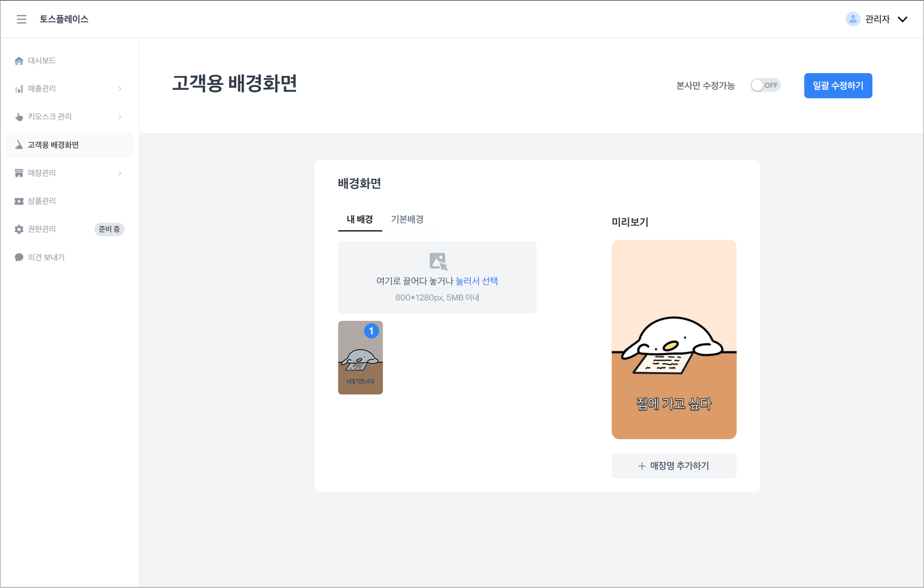The width and height of the screenshot is (924, 588).
Task: Click the image upload icon in drop zone
Action: [438, 261]
